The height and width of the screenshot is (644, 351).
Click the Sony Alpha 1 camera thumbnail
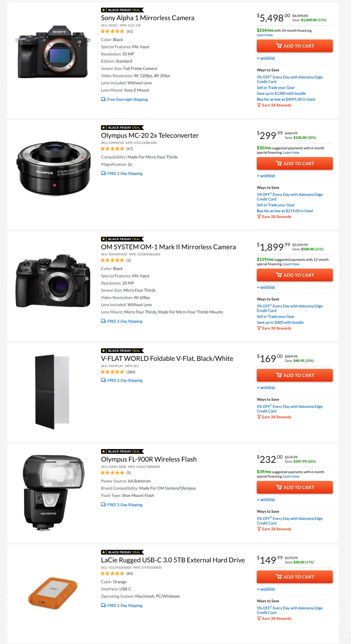53,52
